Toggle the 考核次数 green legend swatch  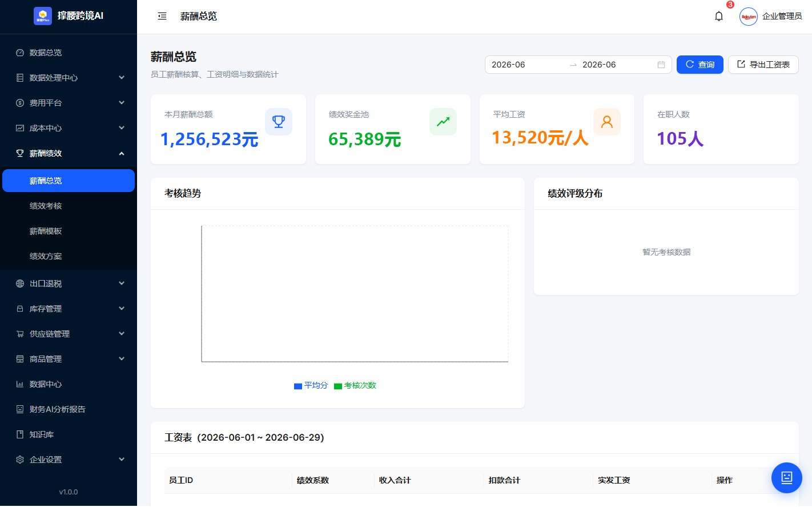click(338, 386)
